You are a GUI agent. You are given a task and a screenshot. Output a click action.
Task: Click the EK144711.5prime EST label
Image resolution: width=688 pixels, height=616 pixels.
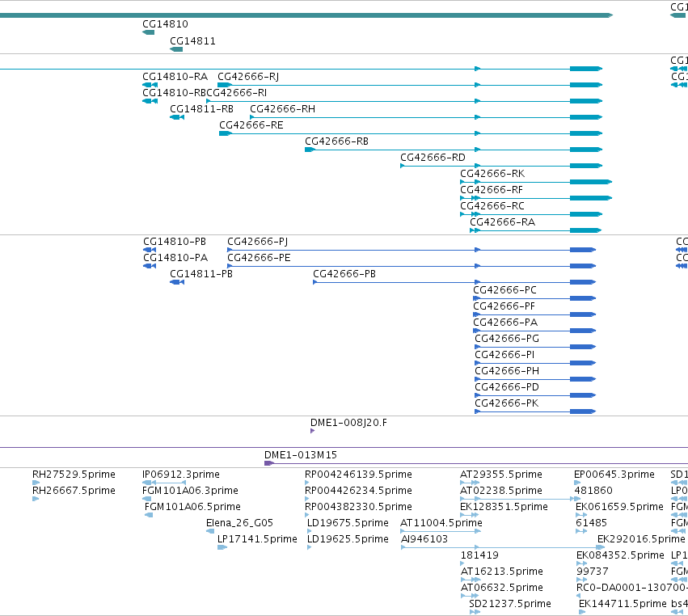point(623,604)
